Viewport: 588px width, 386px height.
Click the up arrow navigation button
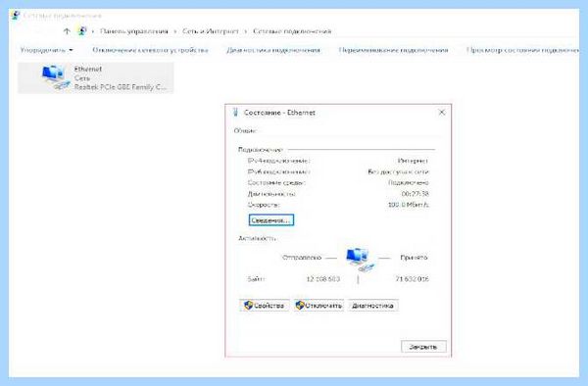pyautogui.click(x=67, y=31)
